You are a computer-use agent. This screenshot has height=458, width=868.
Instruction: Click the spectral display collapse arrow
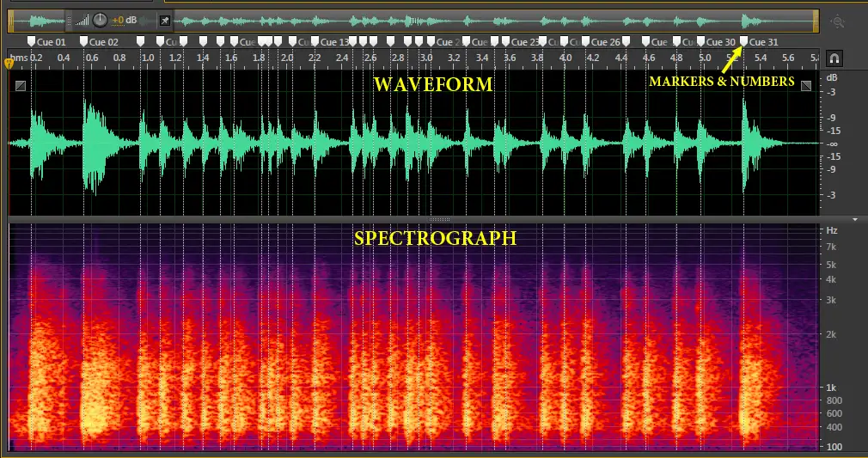(x=855, y=220)
